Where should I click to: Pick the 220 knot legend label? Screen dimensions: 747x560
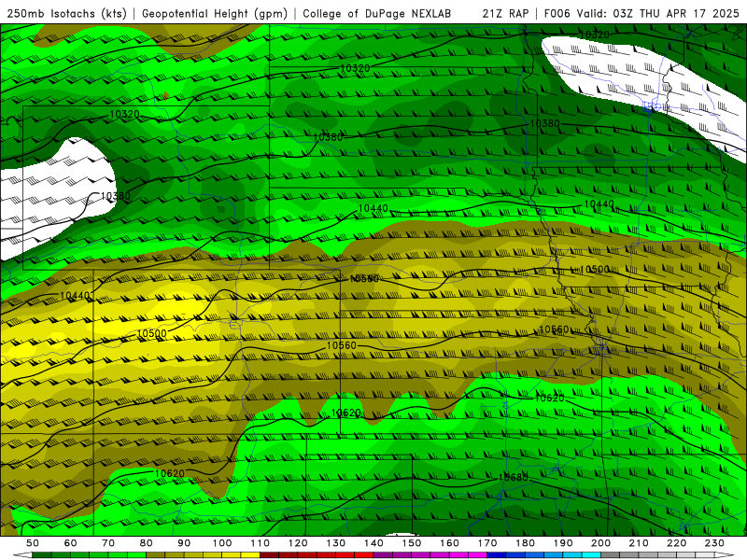click(676, 543)
